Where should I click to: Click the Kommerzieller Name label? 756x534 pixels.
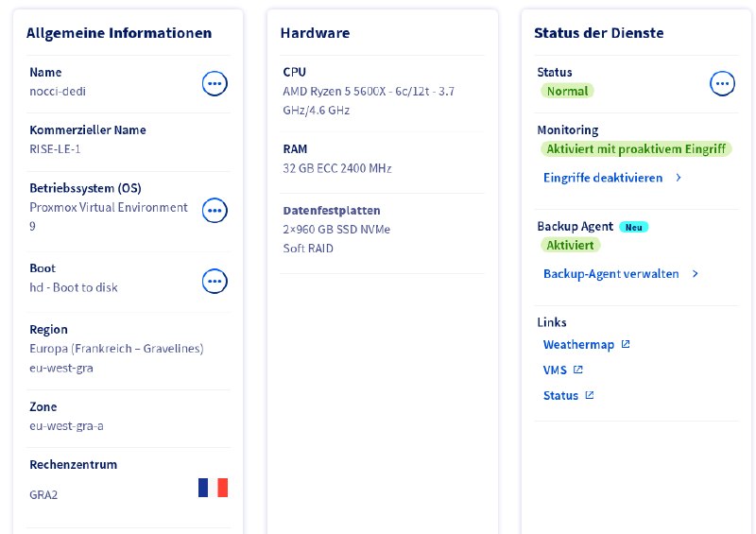(x=87, y=129)
